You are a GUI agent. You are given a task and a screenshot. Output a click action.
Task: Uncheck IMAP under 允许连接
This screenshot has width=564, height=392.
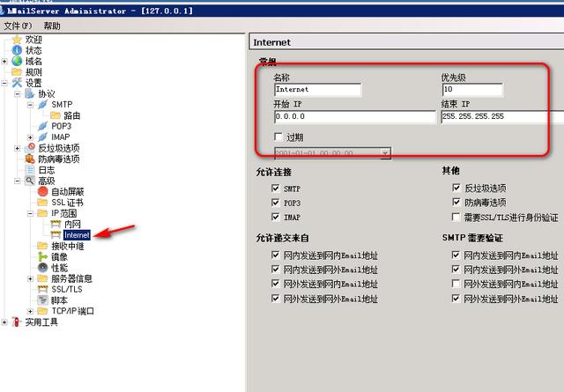(276, 217)
